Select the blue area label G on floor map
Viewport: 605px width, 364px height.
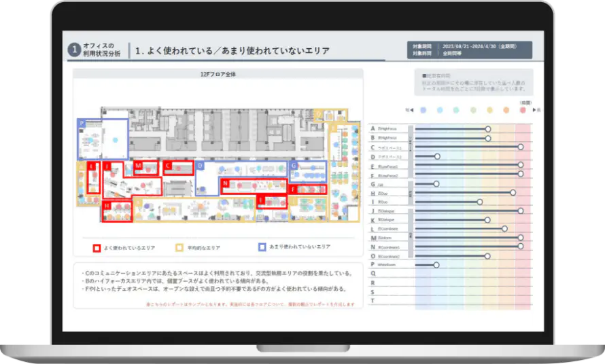pos(294,165)
